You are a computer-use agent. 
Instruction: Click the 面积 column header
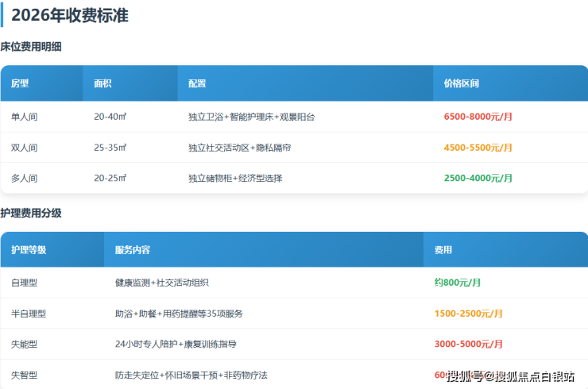(103, 83)
